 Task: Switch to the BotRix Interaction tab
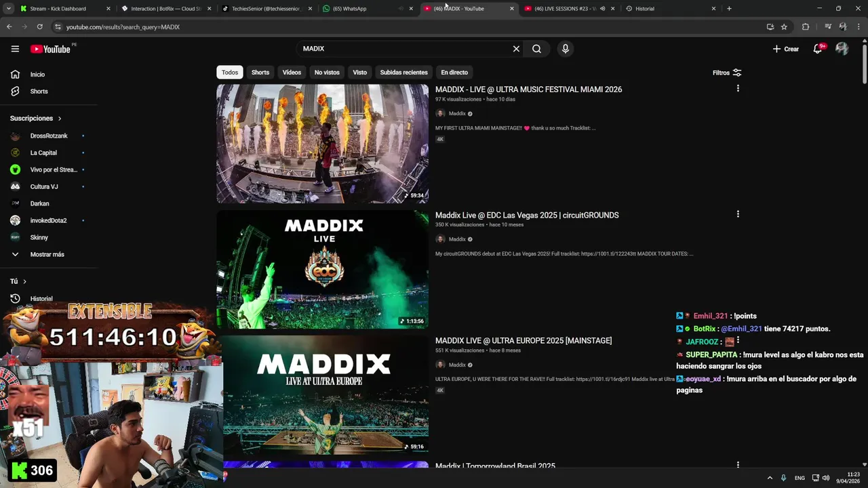163,9
